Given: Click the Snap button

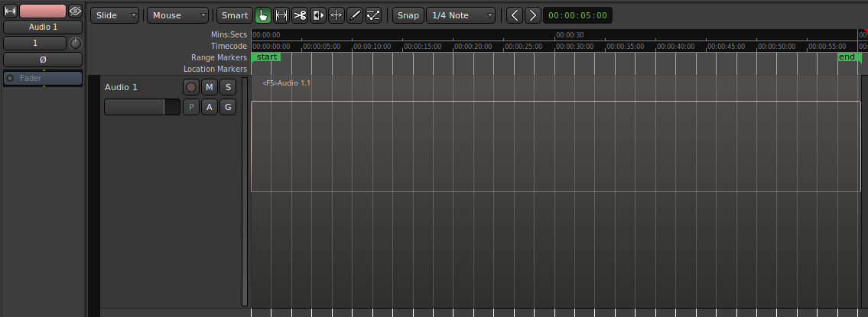Looking at the screenshot, I should [408, 15].
